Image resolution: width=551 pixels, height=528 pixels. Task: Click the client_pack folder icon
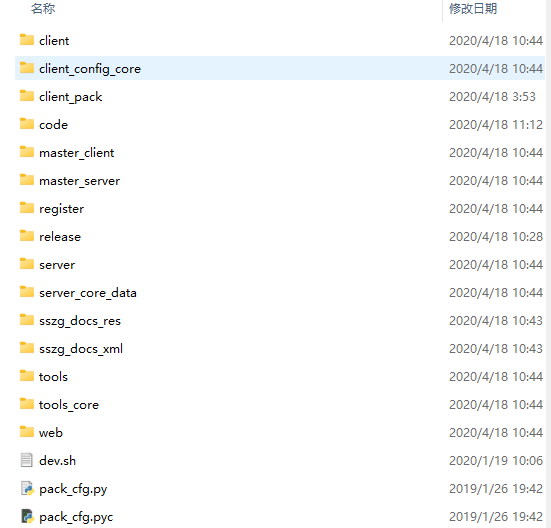tap(27, 96)
